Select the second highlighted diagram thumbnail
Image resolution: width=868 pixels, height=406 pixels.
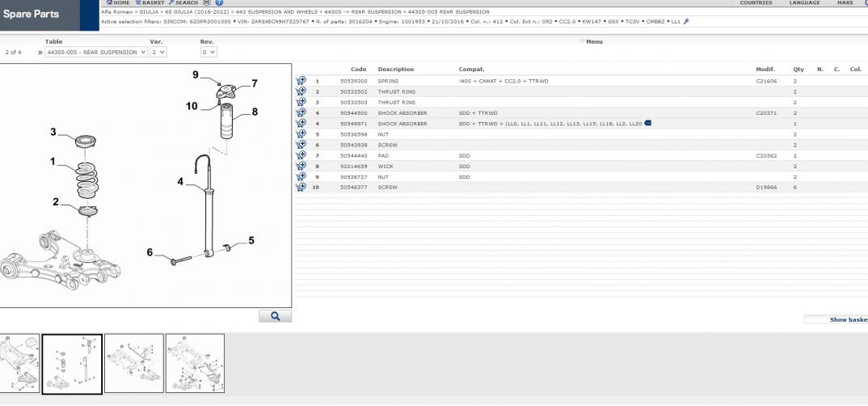click(x=72, y=364)
